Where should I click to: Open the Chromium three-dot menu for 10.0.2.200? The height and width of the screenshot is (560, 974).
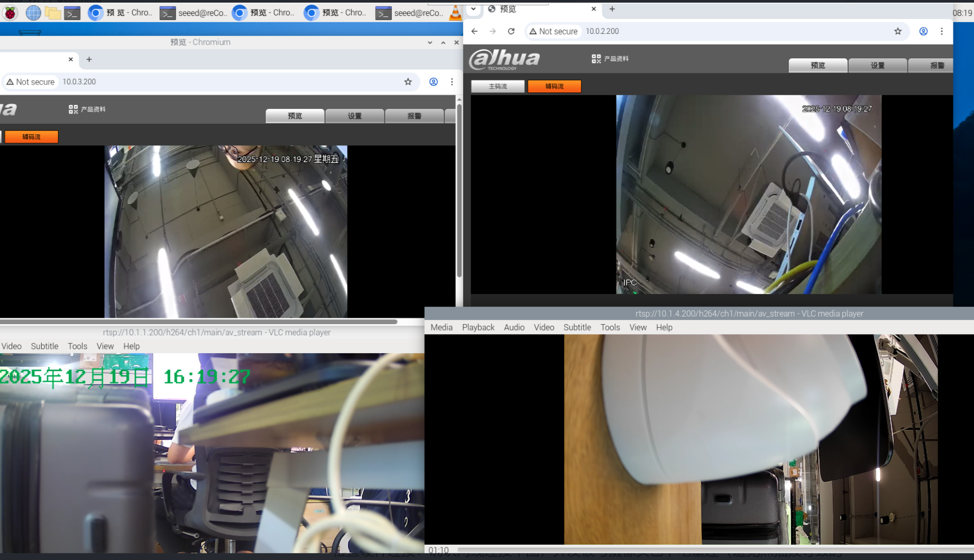(941, 31)
